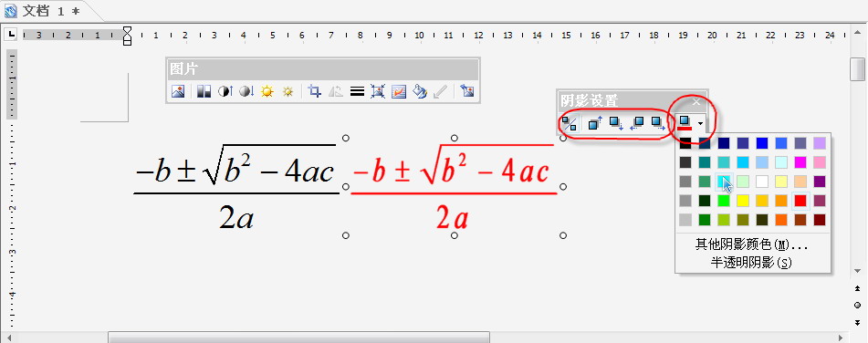
Task: Open the picture Color mode icon
Action: click(204, 91)
